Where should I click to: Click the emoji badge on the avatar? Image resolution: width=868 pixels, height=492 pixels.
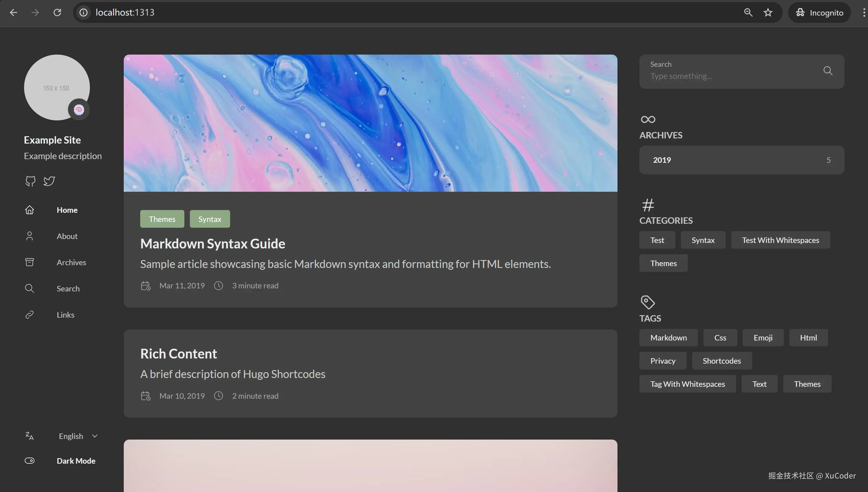(x=79, y=109)
